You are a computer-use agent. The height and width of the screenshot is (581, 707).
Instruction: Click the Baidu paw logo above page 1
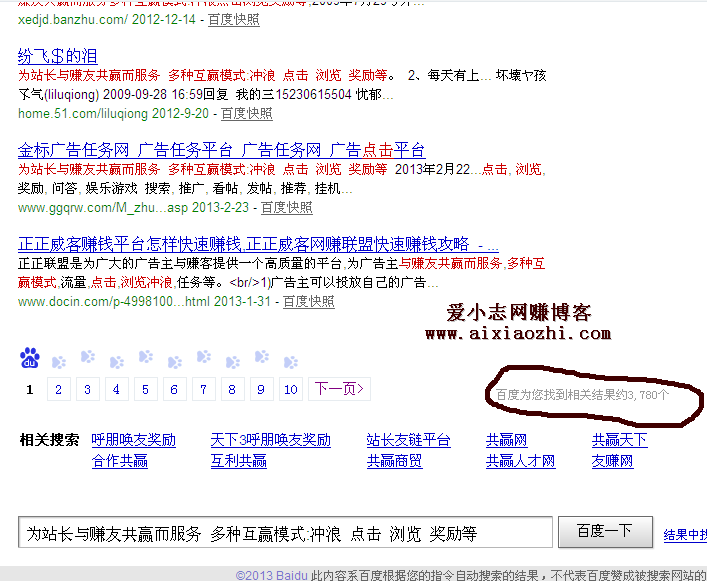[30, 358]
